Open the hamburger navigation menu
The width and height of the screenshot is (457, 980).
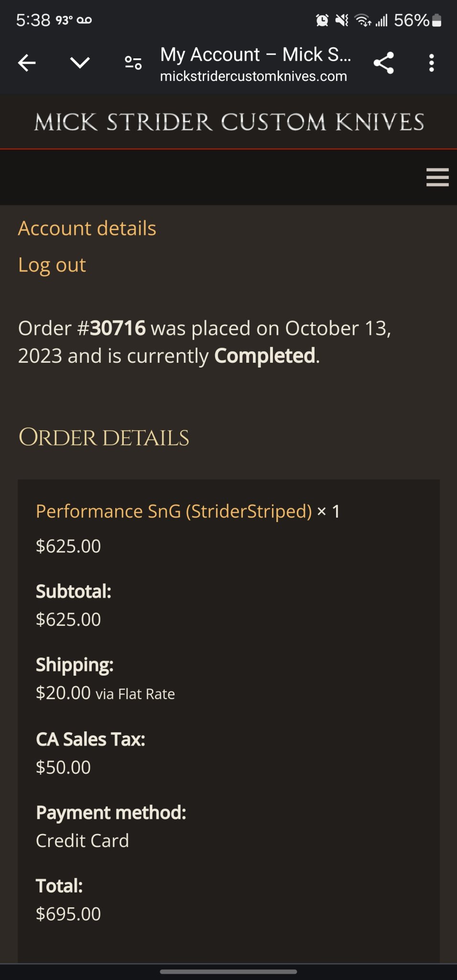tap(437, 177)
